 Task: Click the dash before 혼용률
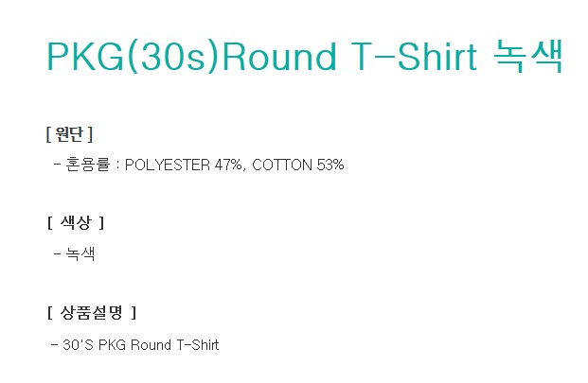[58, 164]
